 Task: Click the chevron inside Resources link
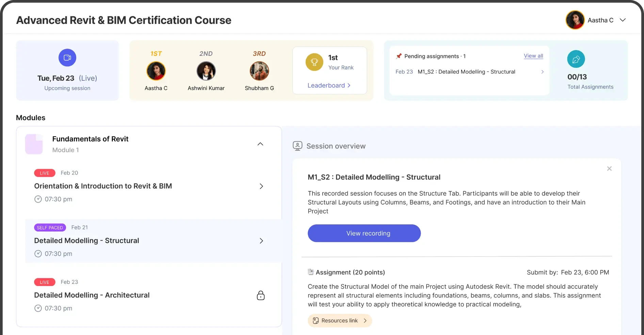(365, 321)
